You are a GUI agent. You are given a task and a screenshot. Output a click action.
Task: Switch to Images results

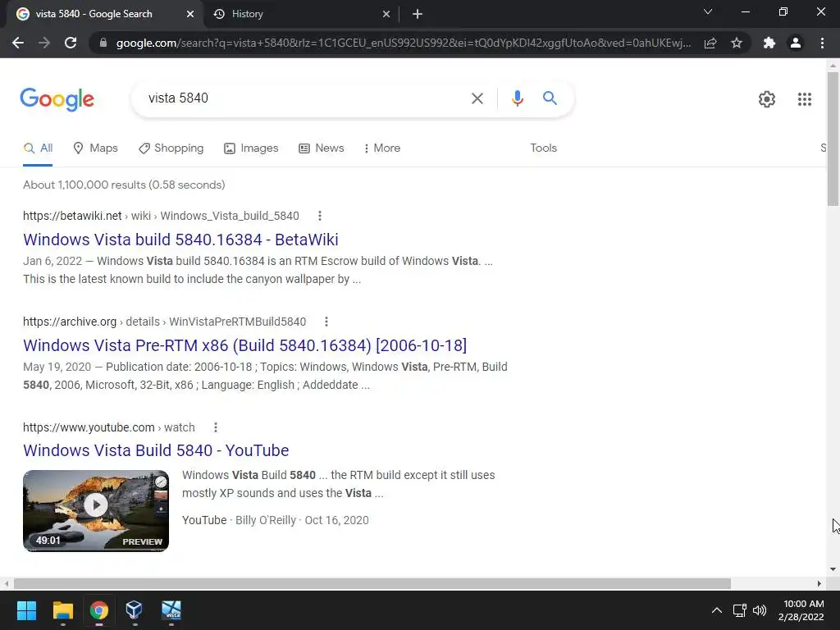click(x=251, y=148)
